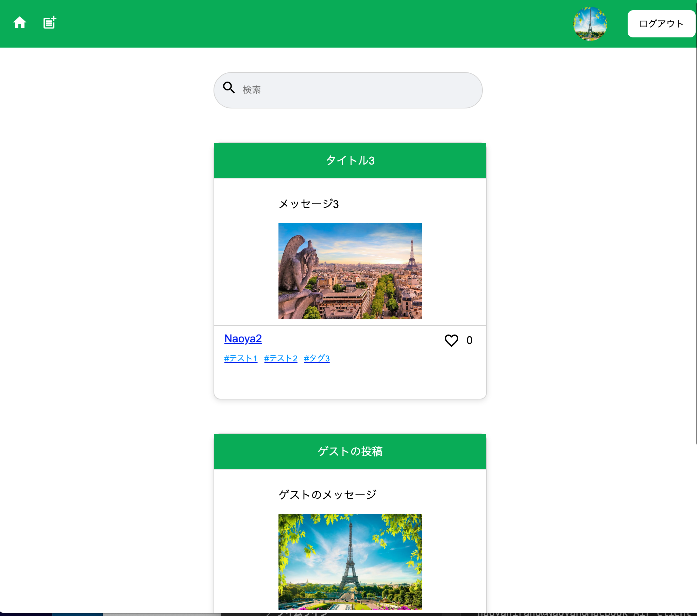Like the タイトル3 post with the heart

pos(451,340)
